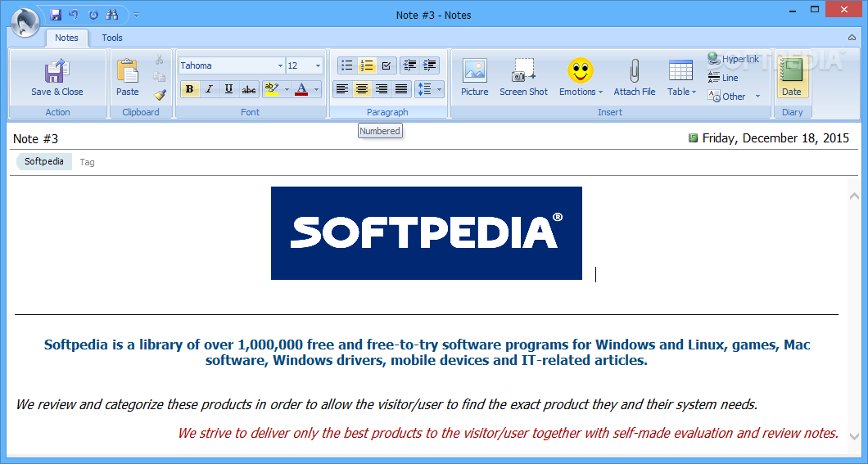The image size is (868, 464).
Task: Align text right
Action: 382,89
